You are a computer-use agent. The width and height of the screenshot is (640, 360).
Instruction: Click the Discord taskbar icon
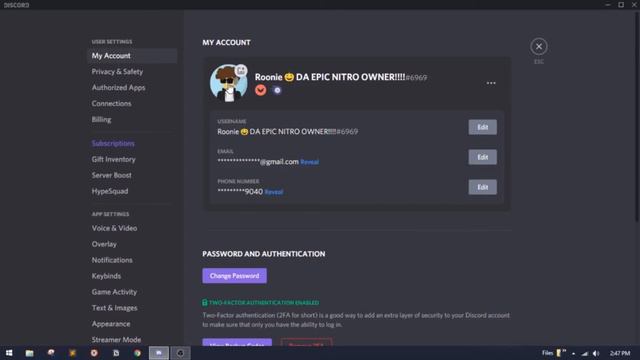tap(159, 353)
